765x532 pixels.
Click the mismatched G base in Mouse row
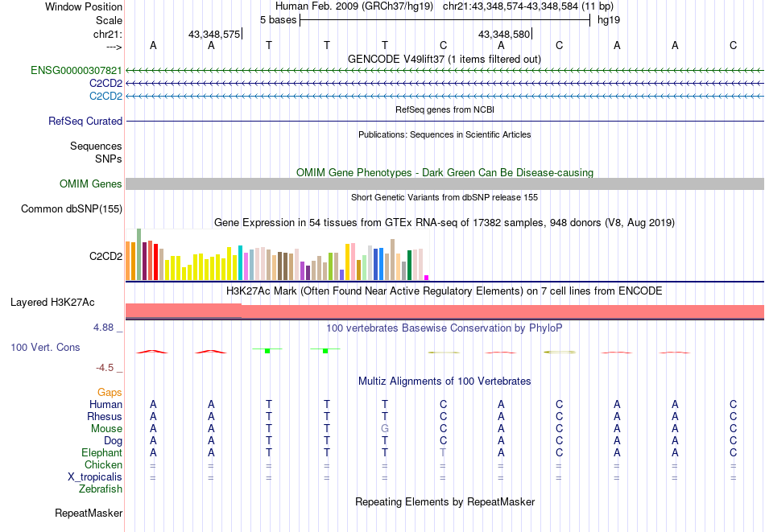(x=385, y=429)
